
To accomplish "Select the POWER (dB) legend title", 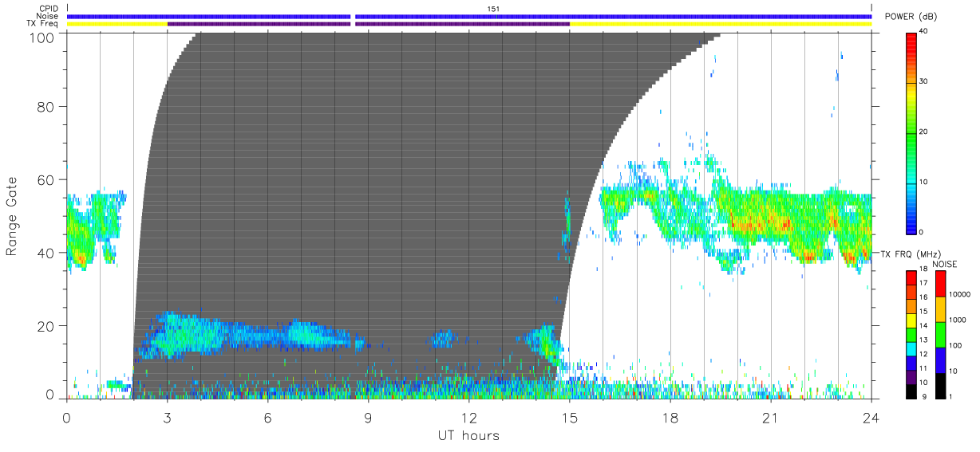I will tap(911, 17).
